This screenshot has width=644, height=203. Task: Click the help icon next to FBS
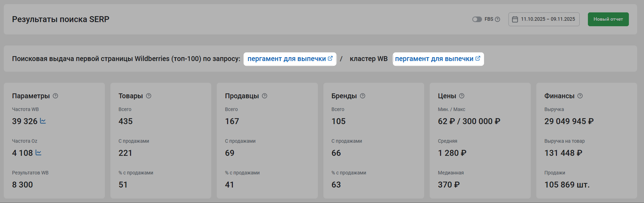pyautogui.click(x=497, y=19)
